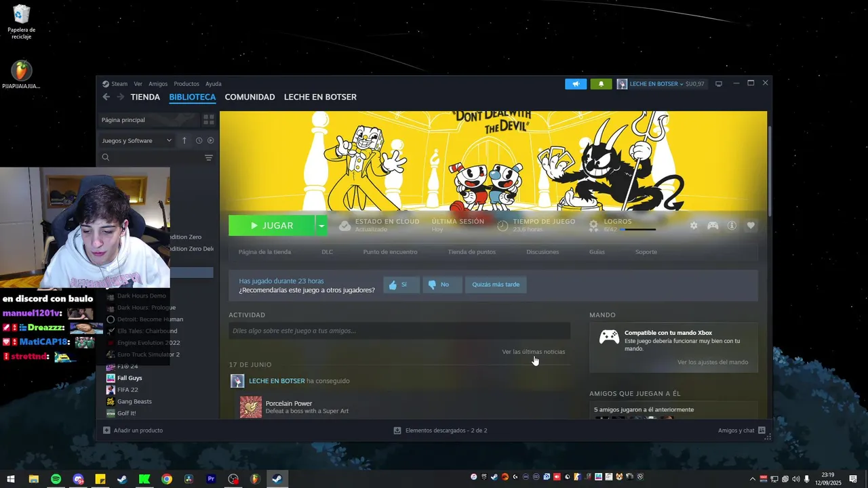
Task: Open Tienda de puntos link
Action: click(x=472, y=252)
